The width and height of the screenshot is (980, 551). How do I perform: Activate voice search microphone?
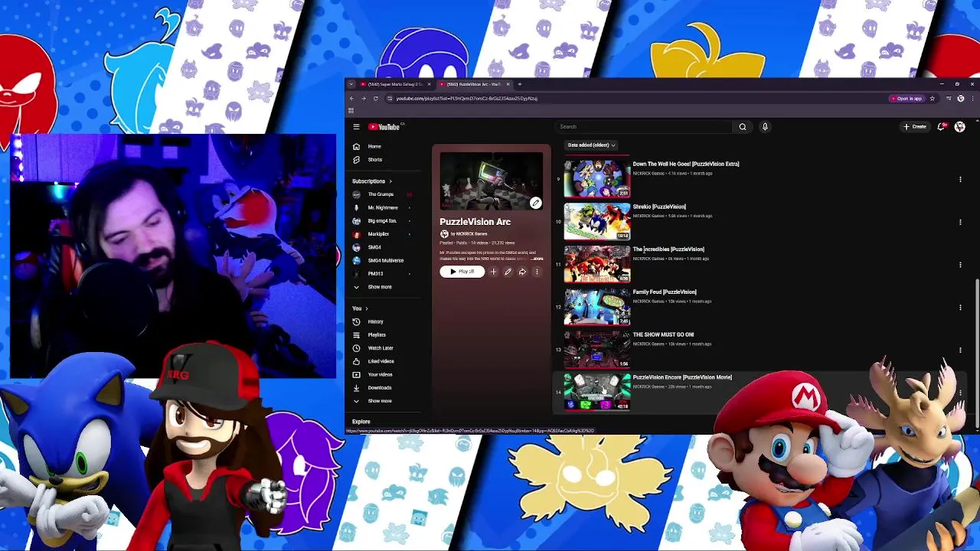(x=764, y=127)
